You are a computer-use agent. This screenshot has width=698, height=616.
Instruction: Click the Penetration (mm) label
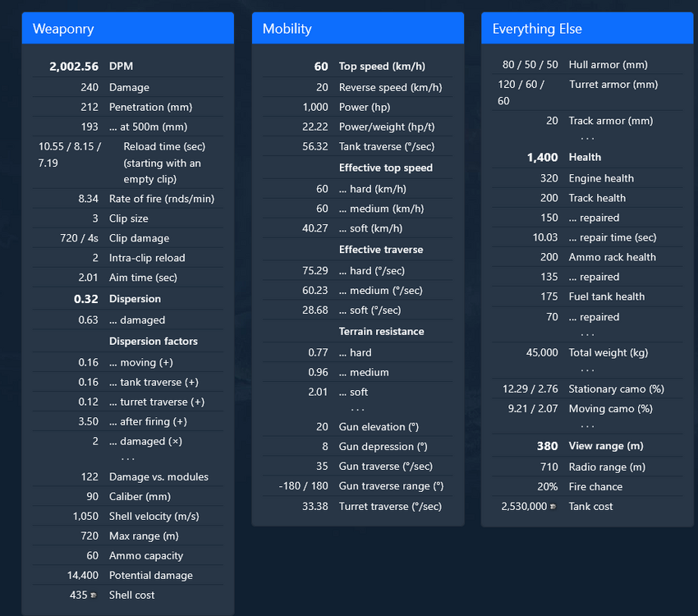(x=151, y=108)
